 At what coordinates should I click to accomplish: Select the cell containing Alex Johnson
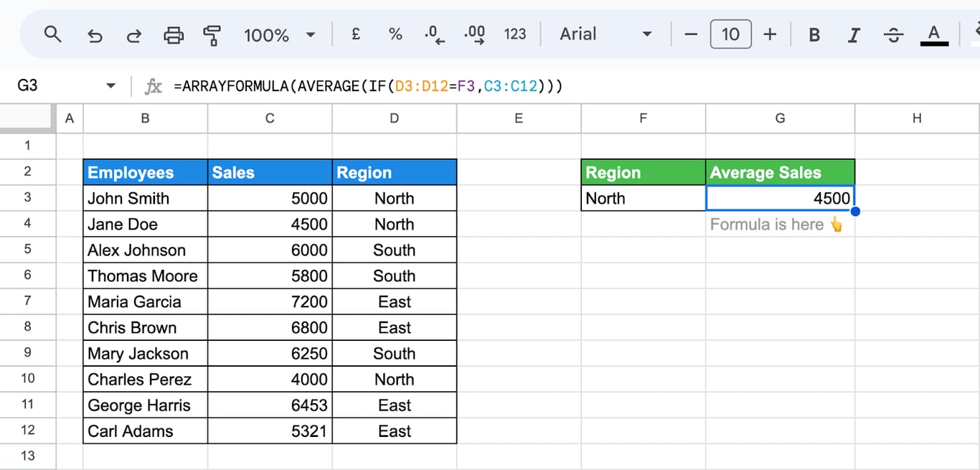(146, 250)
